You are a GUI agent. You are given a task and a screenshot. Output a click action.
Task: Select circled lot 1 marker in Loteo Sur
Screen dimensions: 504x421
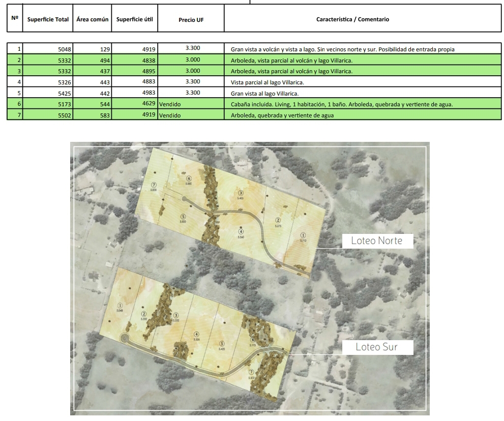point(120,305)
